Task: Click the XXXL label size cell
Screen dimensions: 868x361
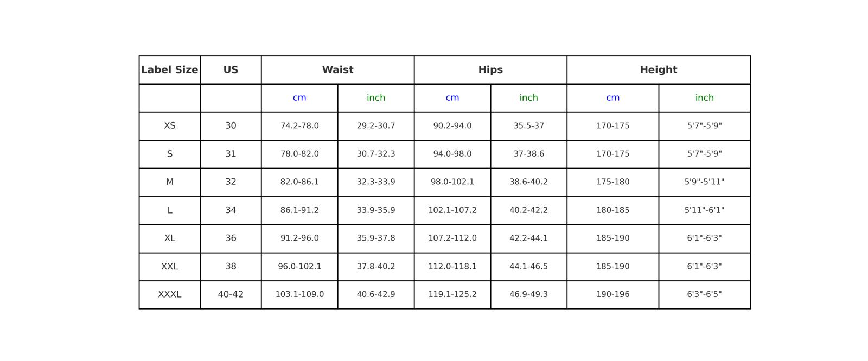Action: (169, 294)
